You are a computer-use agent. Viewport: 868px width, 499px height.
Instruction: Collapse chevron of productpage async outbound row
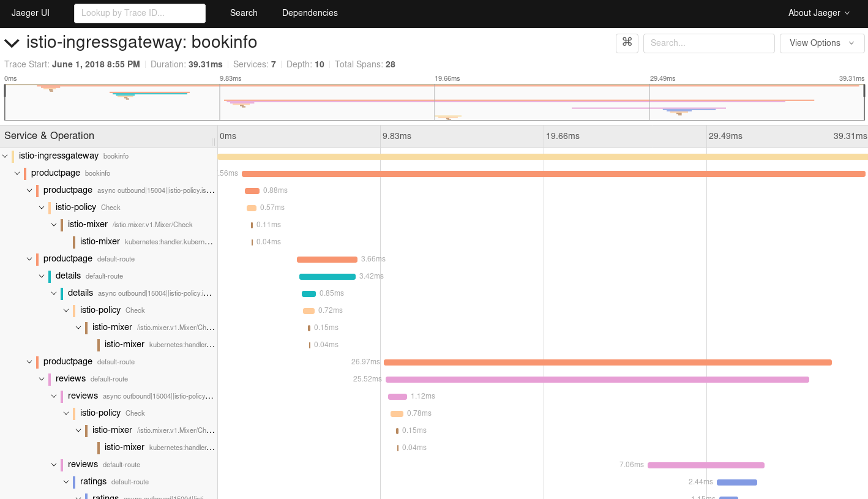point(29,190)
